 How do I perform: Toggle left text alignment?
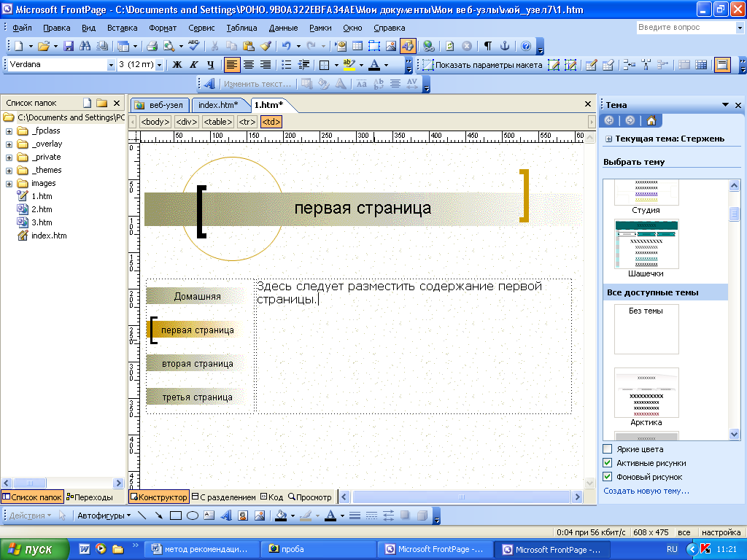(231, 64)
